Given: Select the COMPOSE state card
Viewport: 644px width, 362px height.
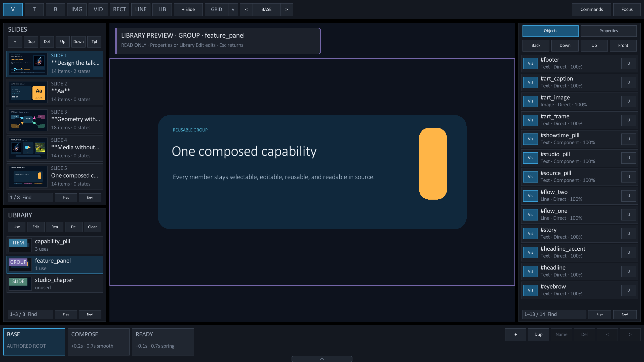Looking at the screenshot, I should [99, 342].
